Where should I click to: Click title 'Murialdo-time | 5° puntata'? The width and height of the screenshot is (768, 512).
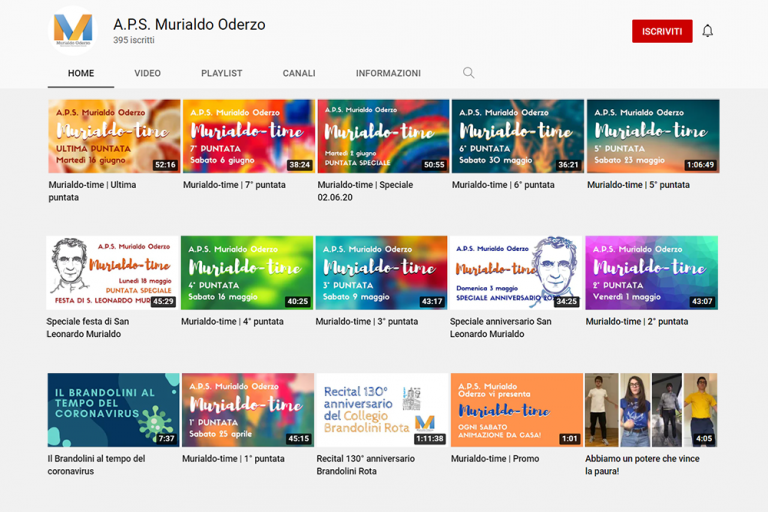coord(638,185)
